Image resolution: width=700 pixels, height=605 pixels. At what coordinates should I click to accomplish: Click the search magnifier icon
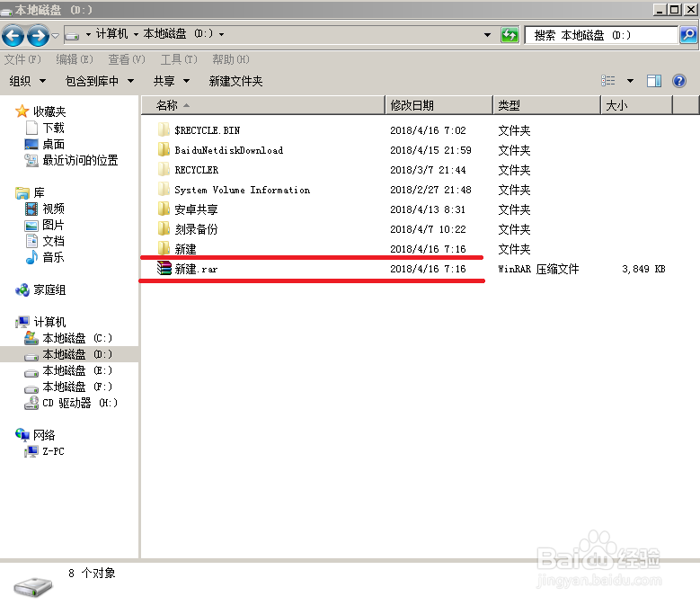[688, 35]
